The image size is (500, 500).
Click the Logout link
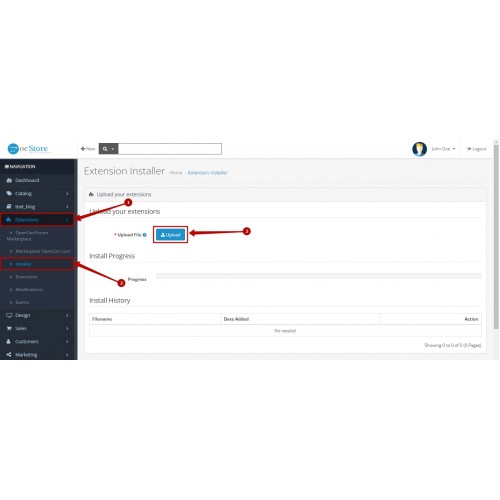coord(477,149)
